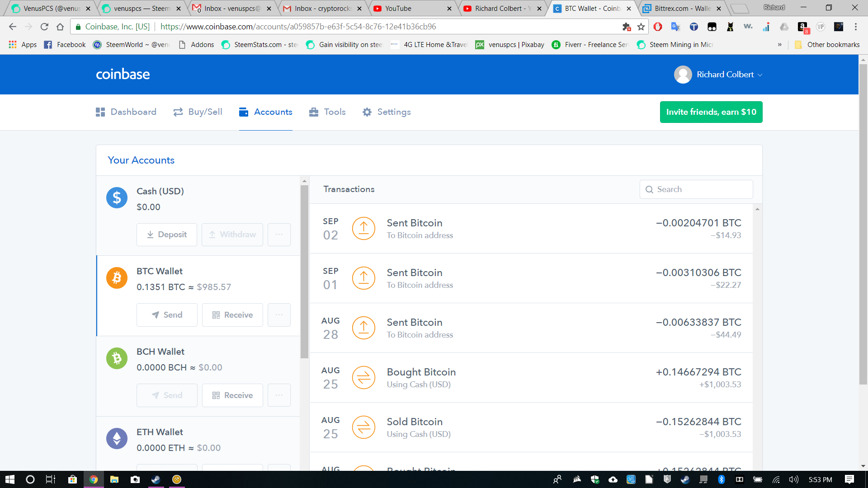
Task: Reload the page with browser refresh icon
Action: tap(44, 27)
